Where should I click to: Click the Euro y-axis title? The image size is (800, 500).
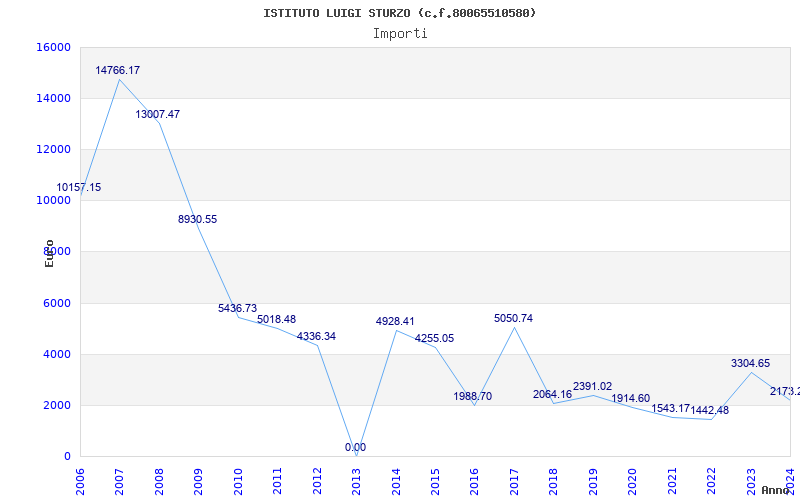coord(49,254)
